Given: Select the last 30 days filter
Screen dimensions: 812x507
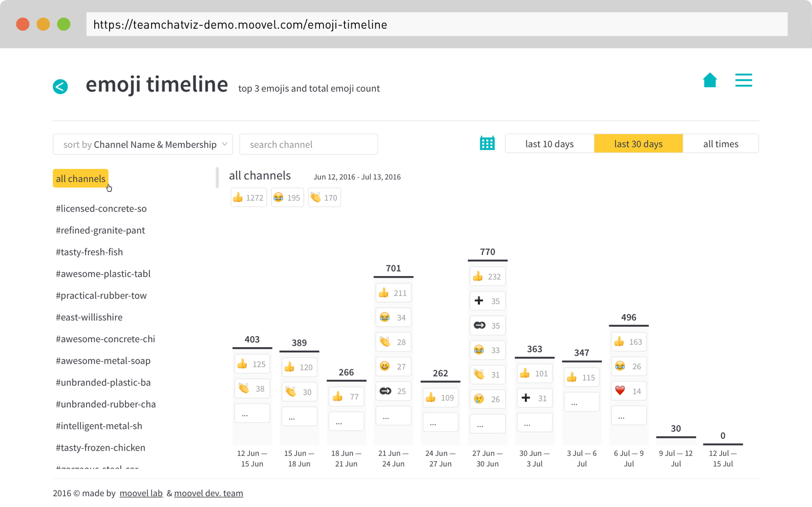Looking at the screenshot, I should coord(638,143).
